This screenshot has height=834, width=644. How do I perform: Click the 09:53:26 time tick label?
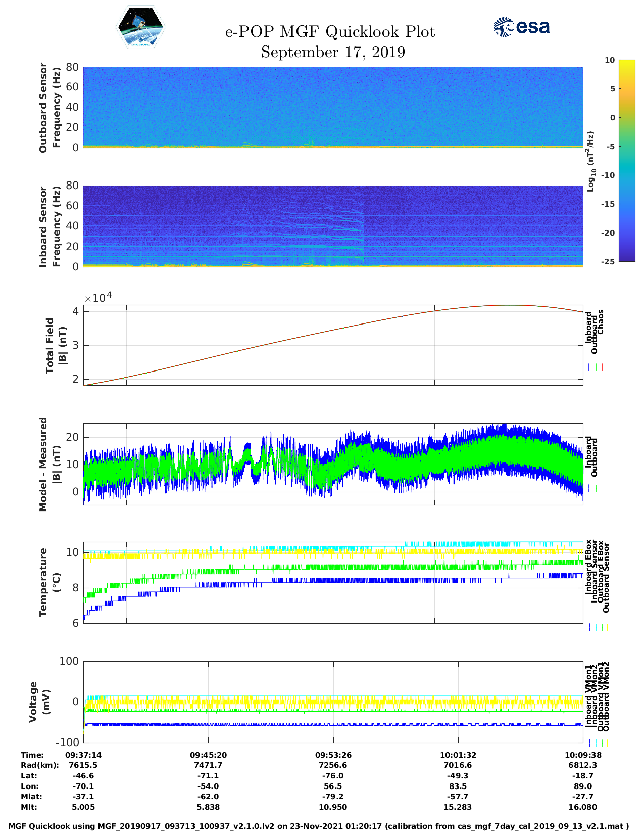coord(333,755)
